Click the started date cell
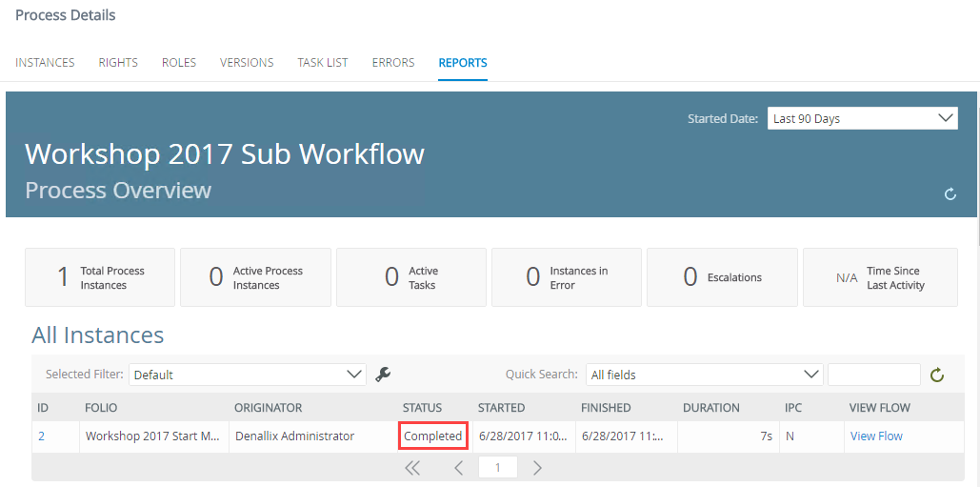Screen dimensions: 980x487 [x=523, y=436]
